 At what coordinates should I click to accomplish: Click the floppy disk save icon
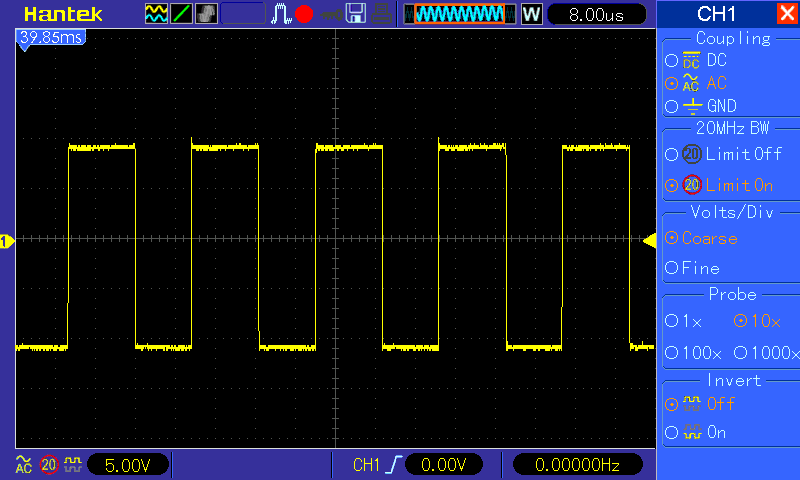point(356,14)
